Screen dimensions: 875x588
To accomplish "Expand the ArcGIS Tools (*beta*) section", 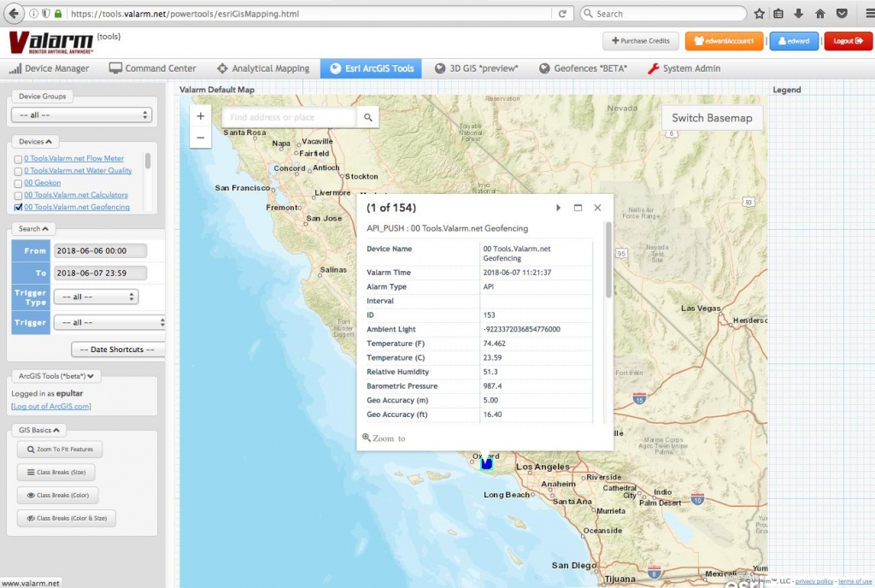I will click(56, 375).
